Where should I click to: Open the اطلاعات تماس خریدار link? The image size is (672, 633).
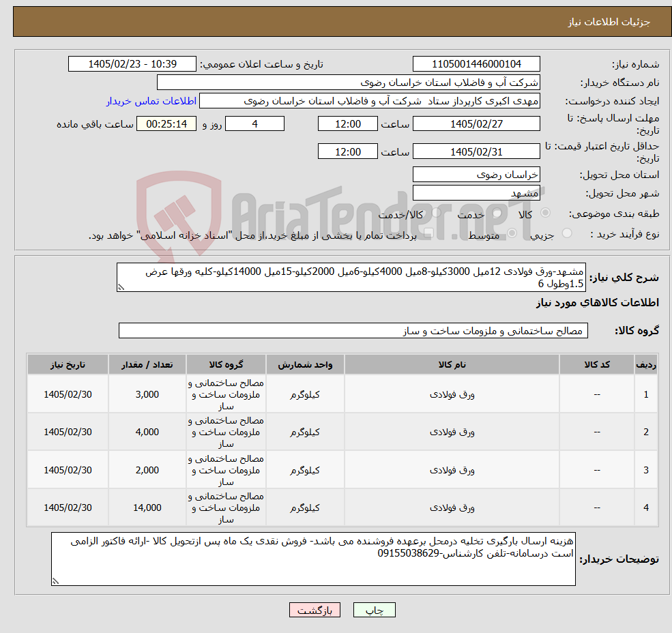coord(151,101)
